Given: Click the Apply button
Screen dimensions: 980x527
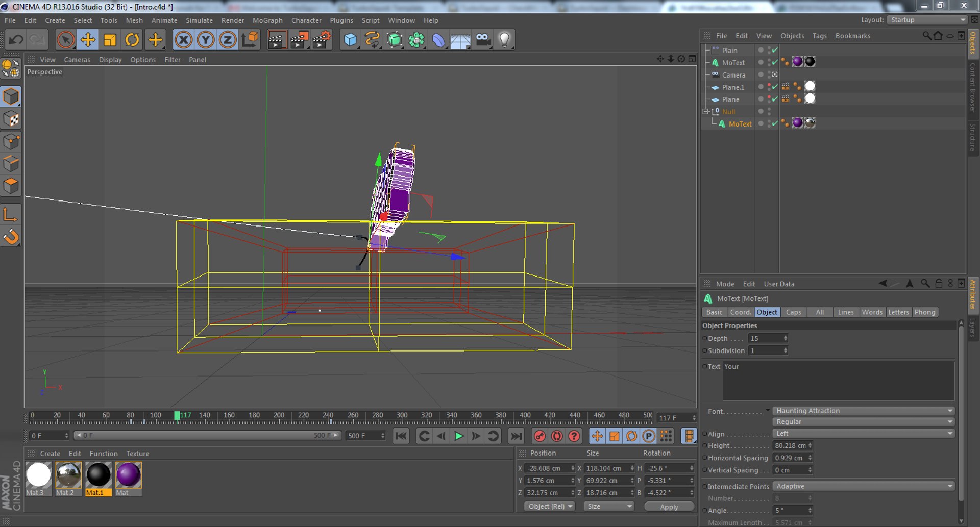Looking at the screenshot, I should [669, 507].
